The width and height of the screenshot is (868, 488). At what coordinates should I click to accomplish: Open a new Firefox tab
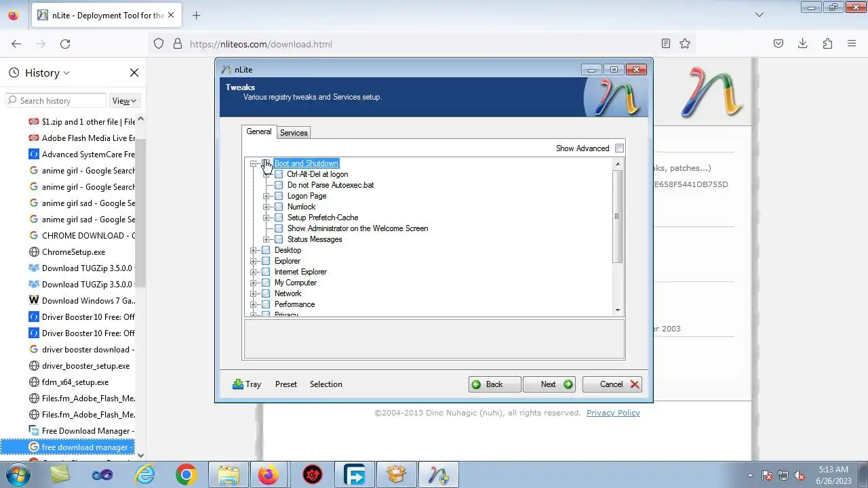point(196,15)
